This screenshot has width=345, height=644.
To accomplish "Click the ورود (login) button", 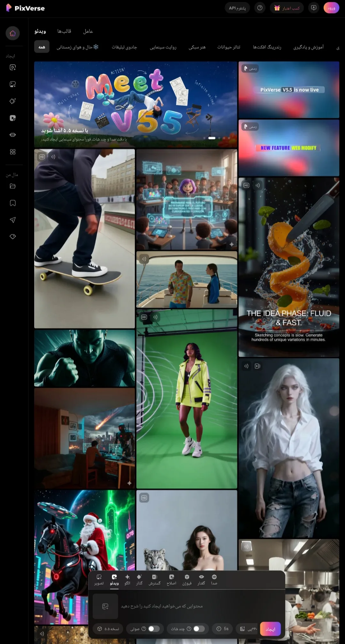I will [x=331, y=8].
